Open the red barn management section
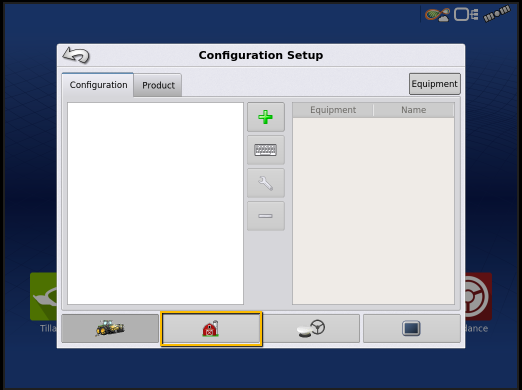 click(211, 329)
